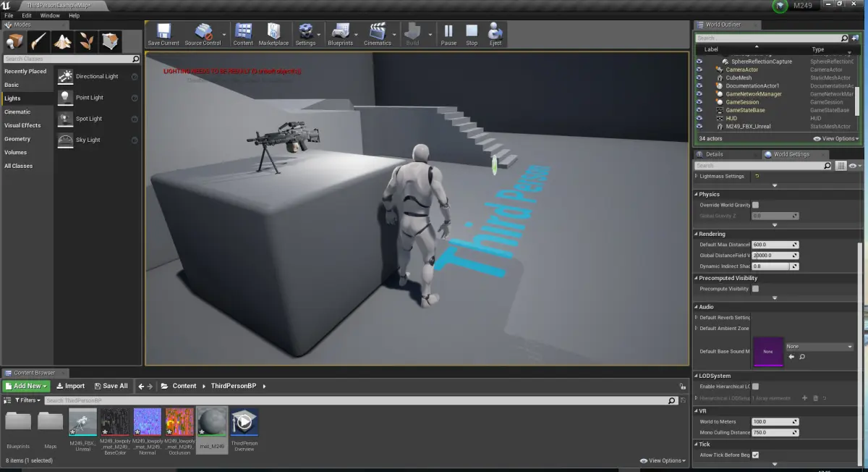868x472 pixels.
Task: Hide CubeMesh using its eye icon
Action: (699, 77)
